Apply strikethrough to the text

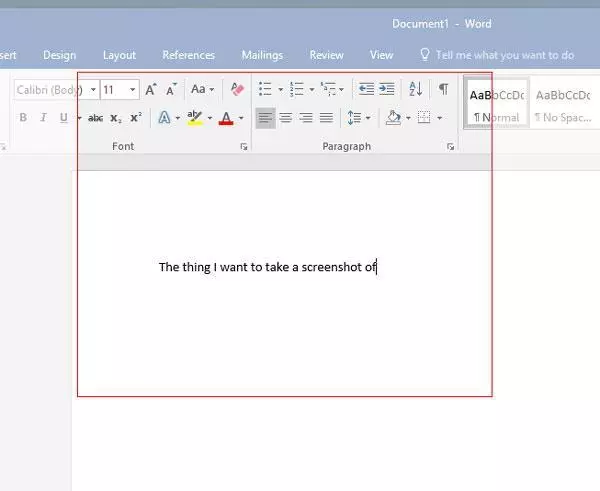[x=96, y=118]
